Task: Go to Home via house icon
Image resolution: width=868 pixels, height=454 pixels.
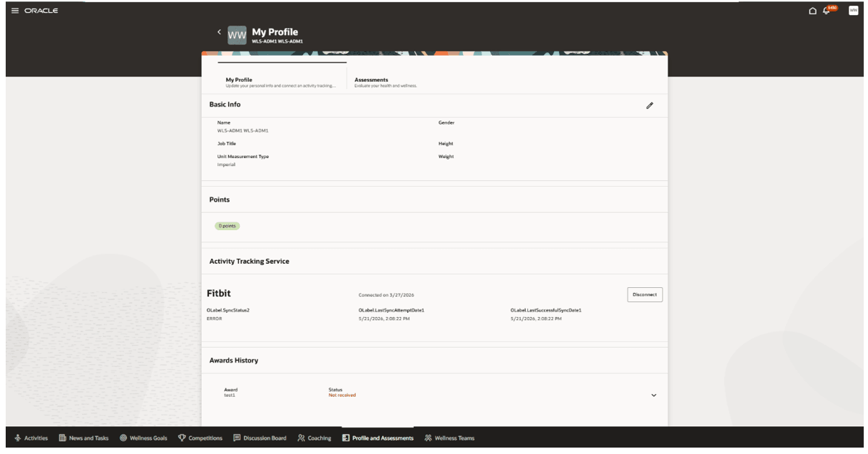Action: pyautogui.click(x=812, y=11)
